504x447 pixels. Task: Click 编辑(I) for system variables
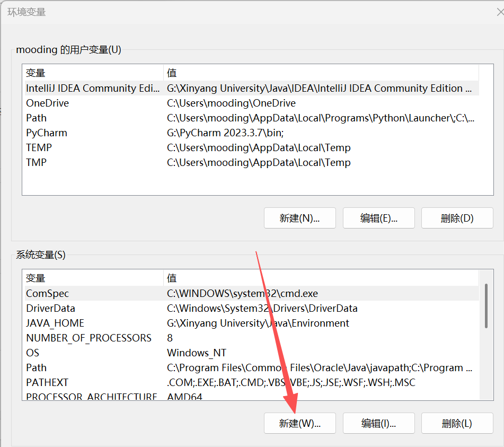coord(378,423)
